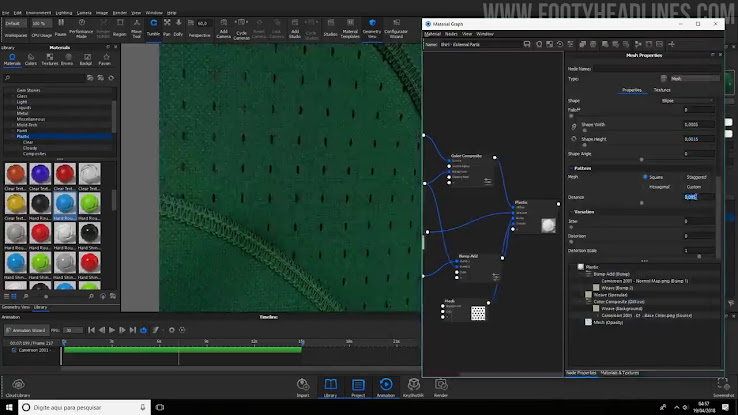Image resolution: width=738 pixels, height=415 pixels.
Task: Open Material Templates from toolbar
Action: (x=350, y=28)
